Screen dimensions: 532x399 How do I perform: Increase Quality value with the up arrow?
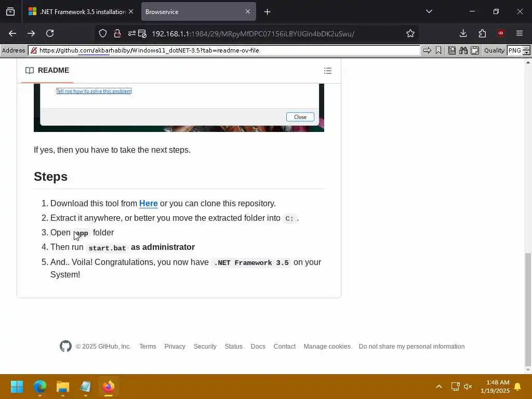pyautogui.click(x=527, y=48)
